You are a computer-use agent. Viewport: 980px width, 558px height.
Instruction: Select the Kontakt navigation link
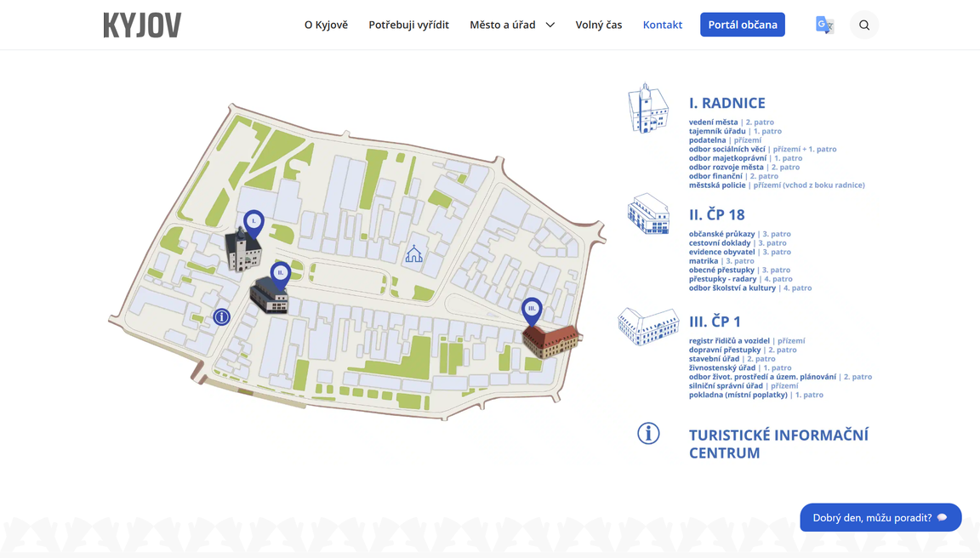coord(662,25)
